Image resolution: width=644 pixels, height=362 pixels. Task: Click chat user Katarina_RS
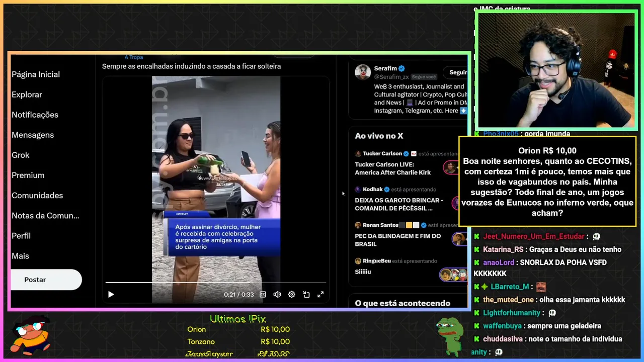coord(503,249)
